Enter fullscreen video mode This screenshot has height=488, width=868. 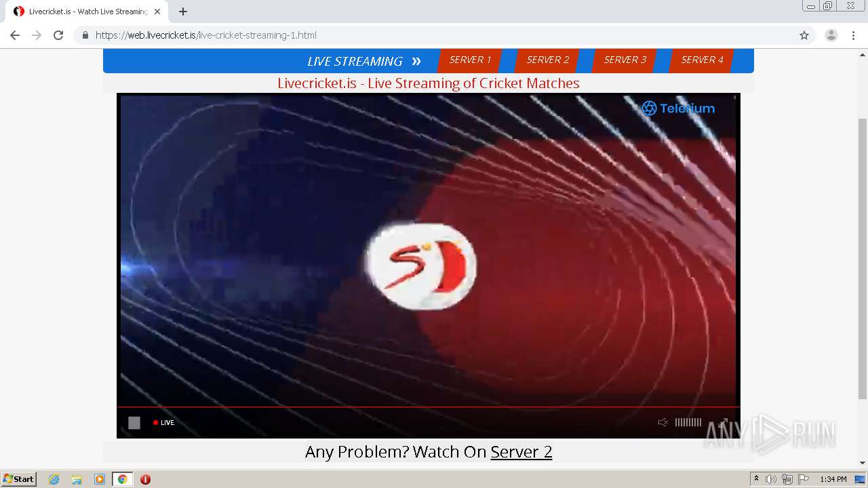tap(723, 422)
